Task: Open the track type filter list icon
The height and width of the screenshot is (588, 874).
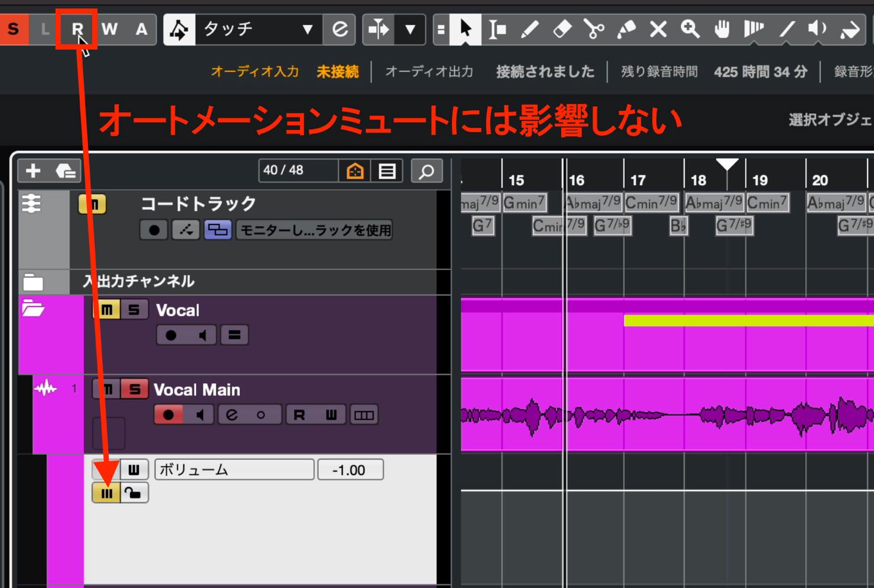Action: 387,171
